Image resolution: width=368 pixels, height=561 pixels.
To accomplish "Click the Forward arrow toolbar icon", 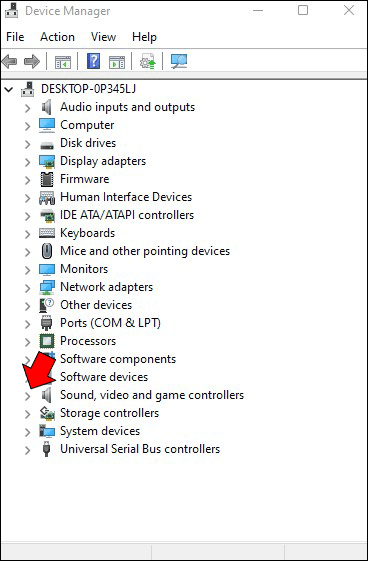I will (32, 62).
